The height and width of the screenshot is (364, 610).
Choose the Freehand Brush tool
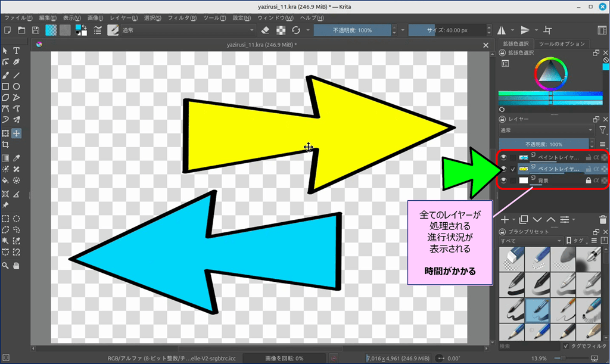(x=5, y=76)
